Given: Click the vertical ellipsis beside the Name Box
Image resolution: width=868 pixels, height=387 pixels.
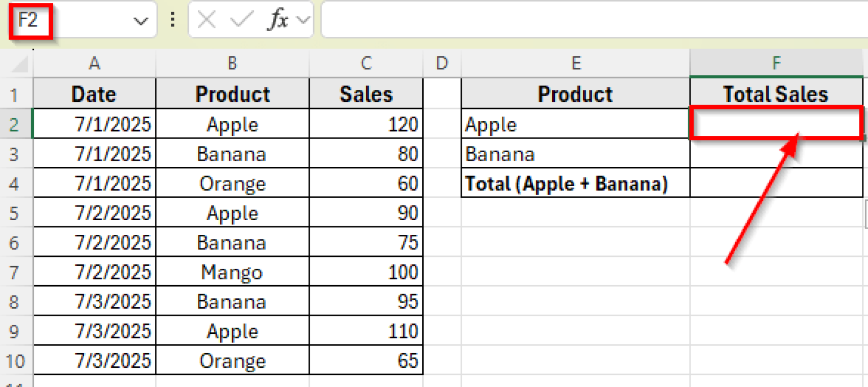Looking at the screenshot, I should pos(173,19).
